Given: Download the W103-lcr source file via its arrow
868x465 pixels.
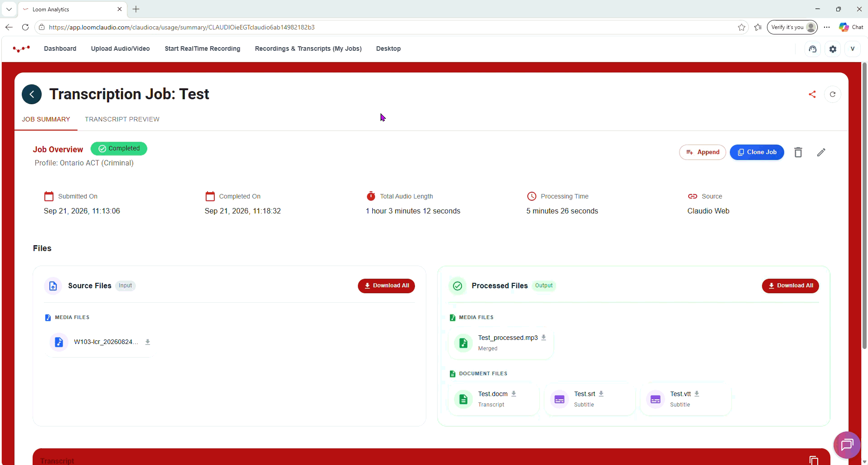Looking at the screenshot, I should tap(148, 342).
